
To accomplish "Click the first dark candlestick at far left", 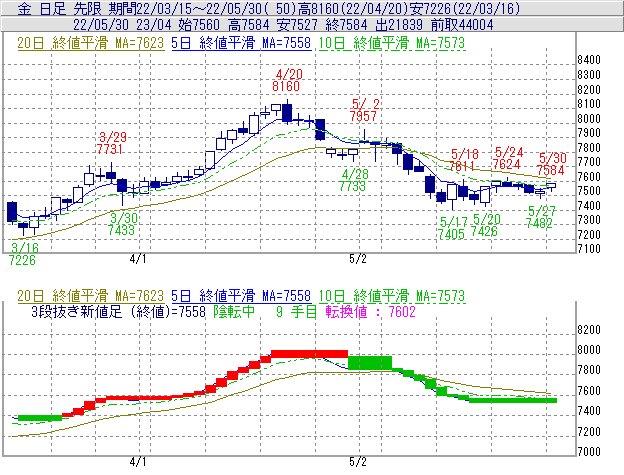I will tap(12, 212).
